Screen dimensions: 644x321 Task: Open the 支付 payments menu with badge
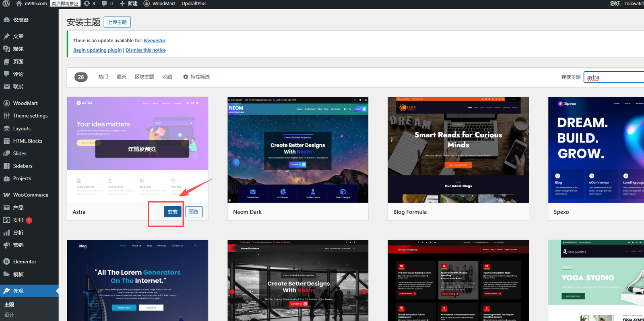click(18, 220)
